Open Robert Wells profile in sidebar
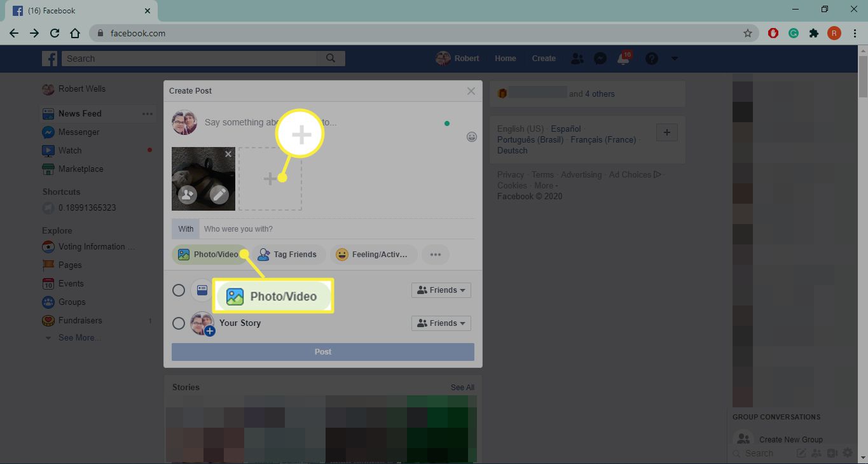 [x=74, y=89]
